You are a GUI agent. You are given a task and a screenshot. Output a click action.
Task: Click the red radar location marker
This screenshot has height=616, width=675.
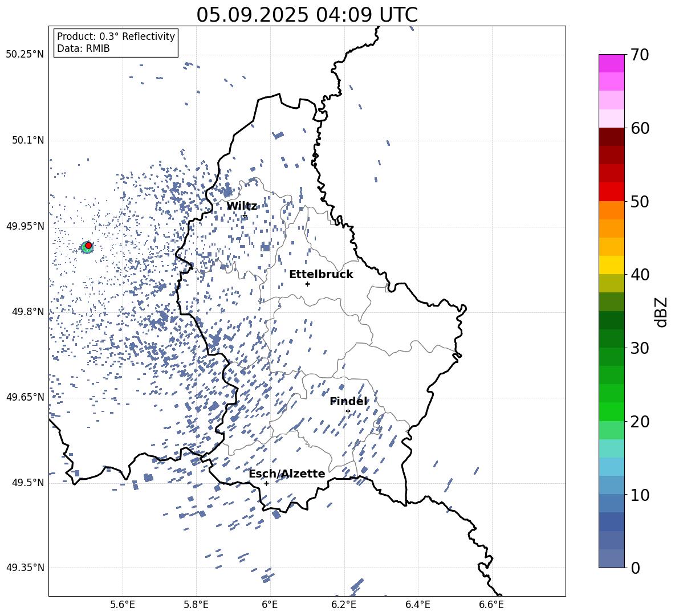coord(88,245)
